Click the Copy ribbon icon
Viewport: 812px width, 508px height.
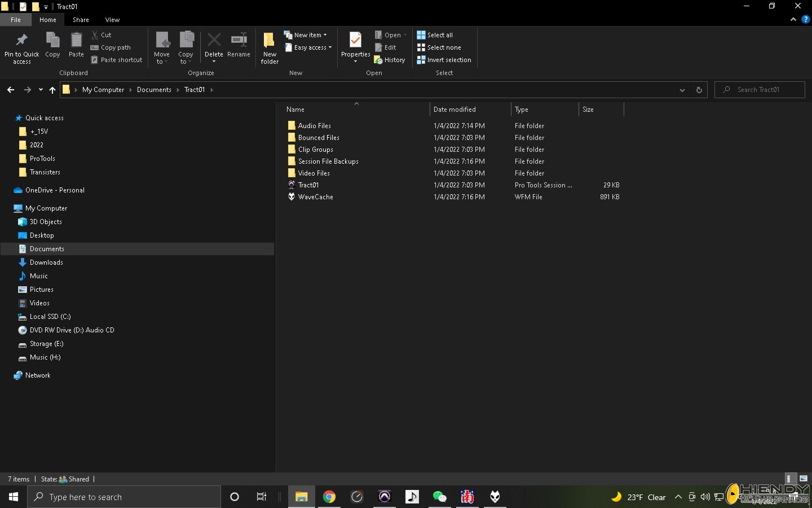coord(52,40)
